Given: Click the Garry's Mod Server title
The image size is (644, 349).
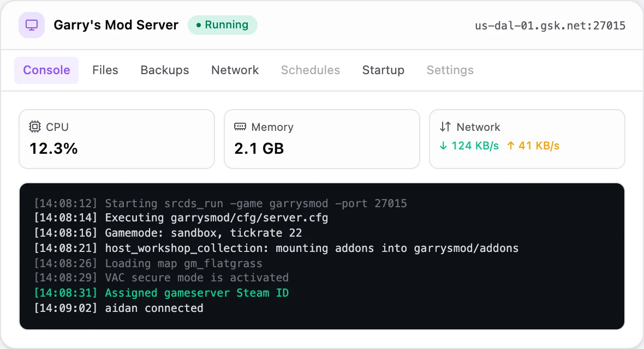Looking at the screenshot, I should coord(116,25).
